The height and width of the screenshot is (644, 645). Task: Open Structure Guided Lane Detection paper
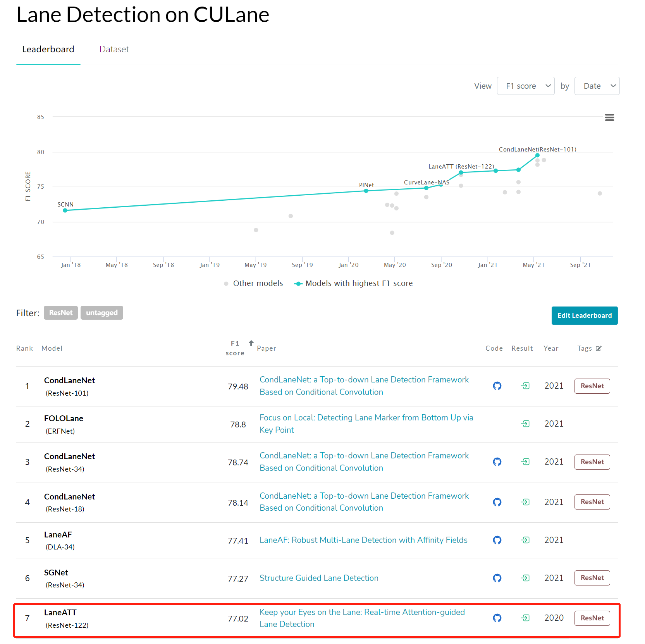[x=319, y=578]
